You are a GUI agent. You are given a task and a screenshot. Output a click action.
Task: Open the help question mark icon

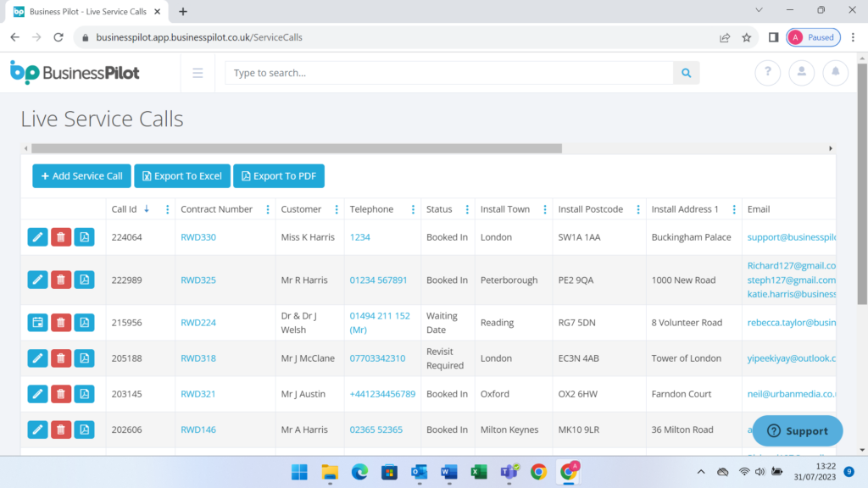click(767, 73)
